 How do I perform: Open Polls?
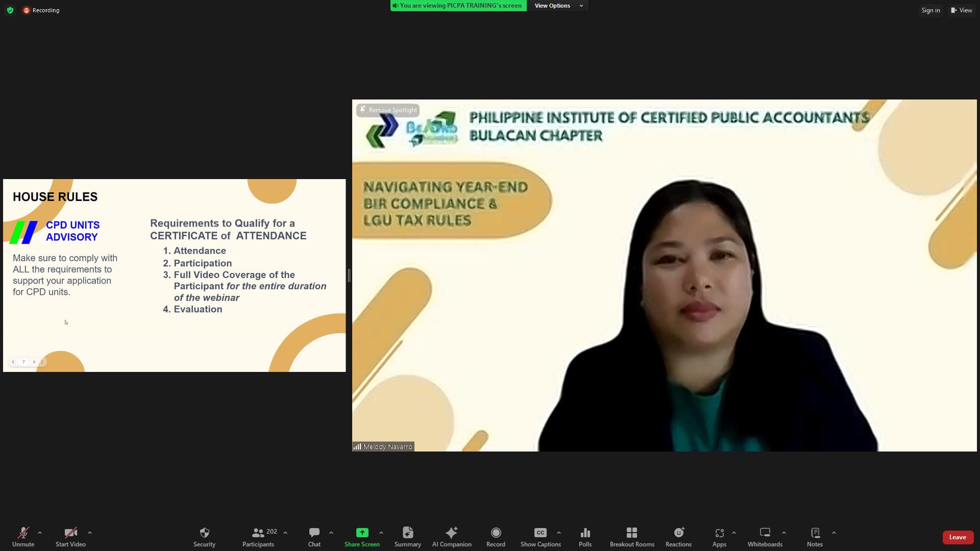click(585, 537)
